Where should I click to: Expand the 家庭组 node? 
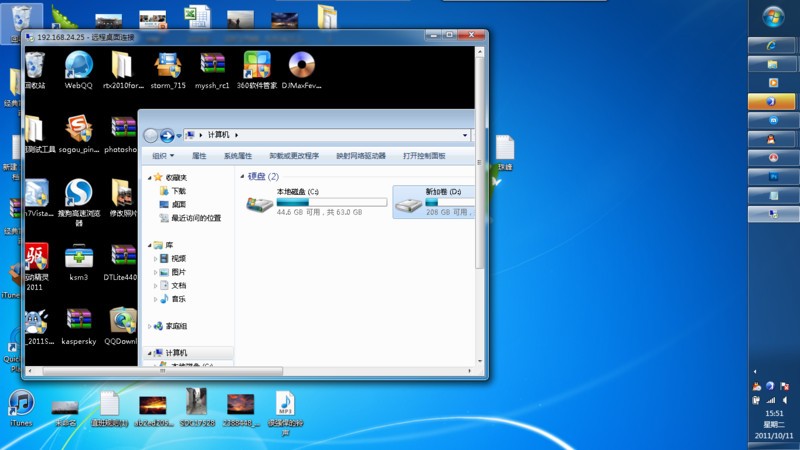tap(149, 326)
